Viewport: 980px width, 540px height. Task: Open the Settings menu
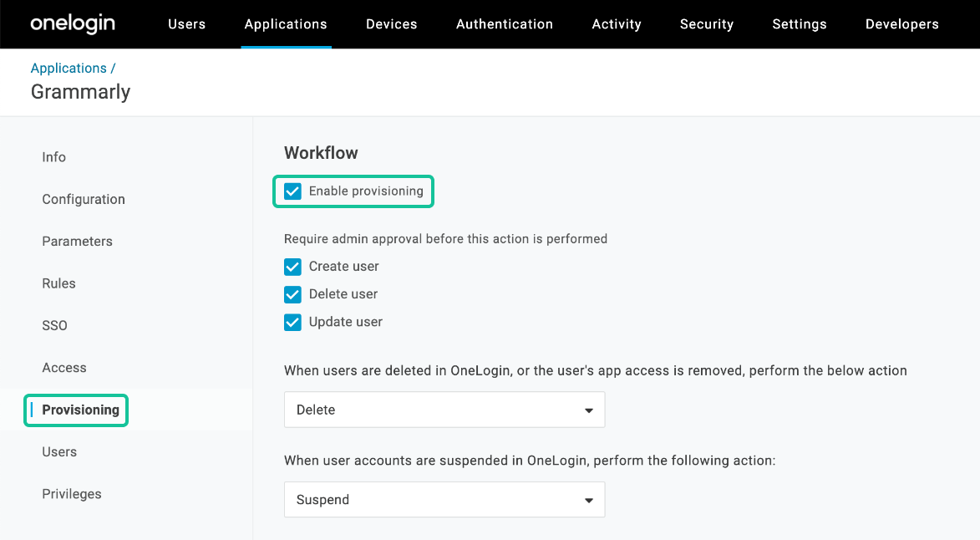coord(800,24)
